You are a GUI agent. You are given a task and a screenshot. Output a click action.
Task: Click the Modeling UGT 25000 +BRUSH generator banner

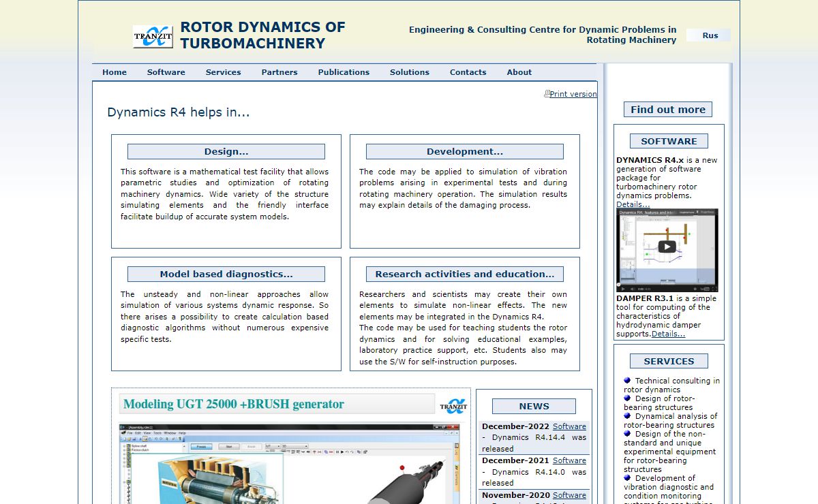coord(277,404)
